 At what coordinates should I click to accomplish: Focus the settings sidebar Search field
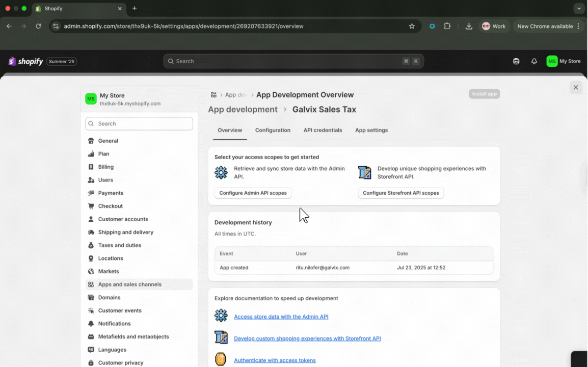tap(139, 123)
